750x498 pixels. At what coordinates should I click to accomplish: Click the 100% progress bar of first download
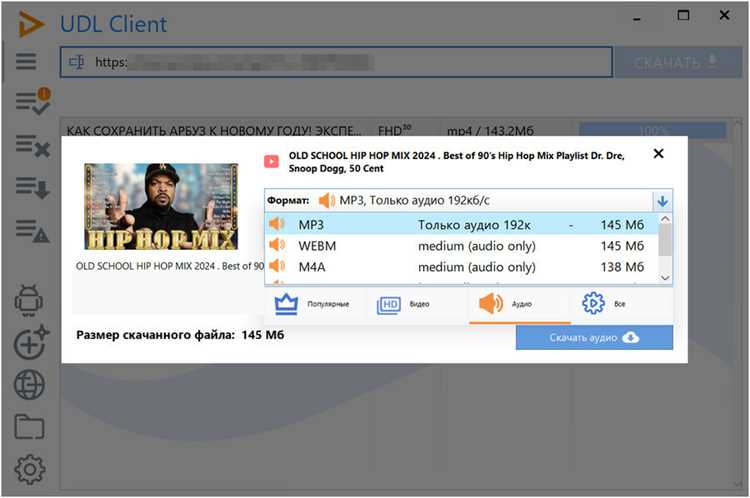653,130
